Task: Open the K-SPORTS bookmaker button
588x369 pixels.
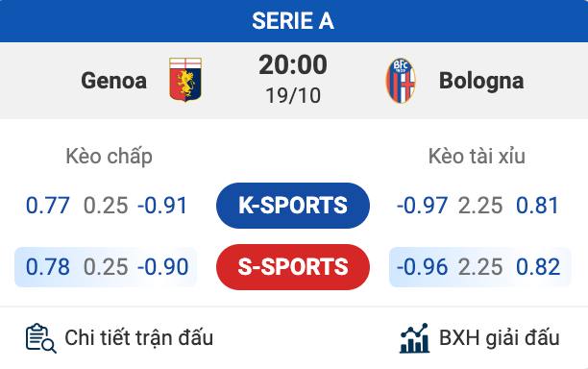Action: tap(293, 206)
